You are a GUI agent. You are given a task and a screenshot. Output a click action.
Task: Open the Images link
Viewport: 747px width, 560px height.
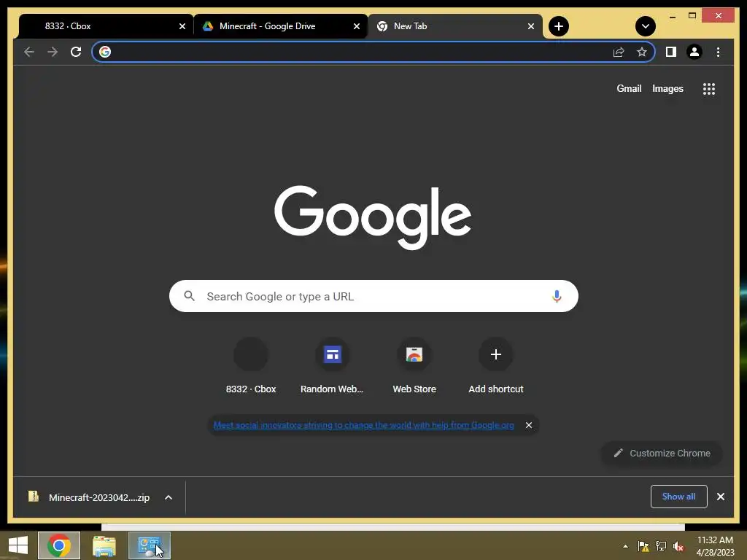click(667, 88)
